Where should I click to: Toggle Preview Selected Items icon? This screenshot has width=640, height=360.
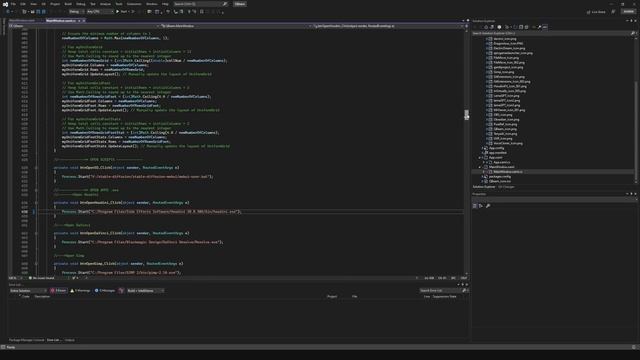(x=545, y=27)
